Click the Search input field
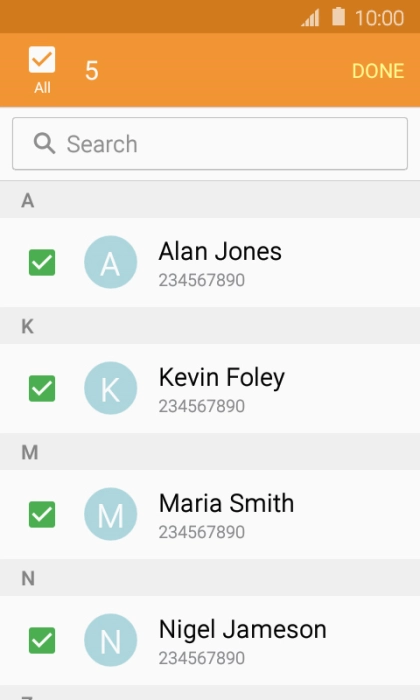This screenshot has height=700, width=420. click(x=210, y=144)
